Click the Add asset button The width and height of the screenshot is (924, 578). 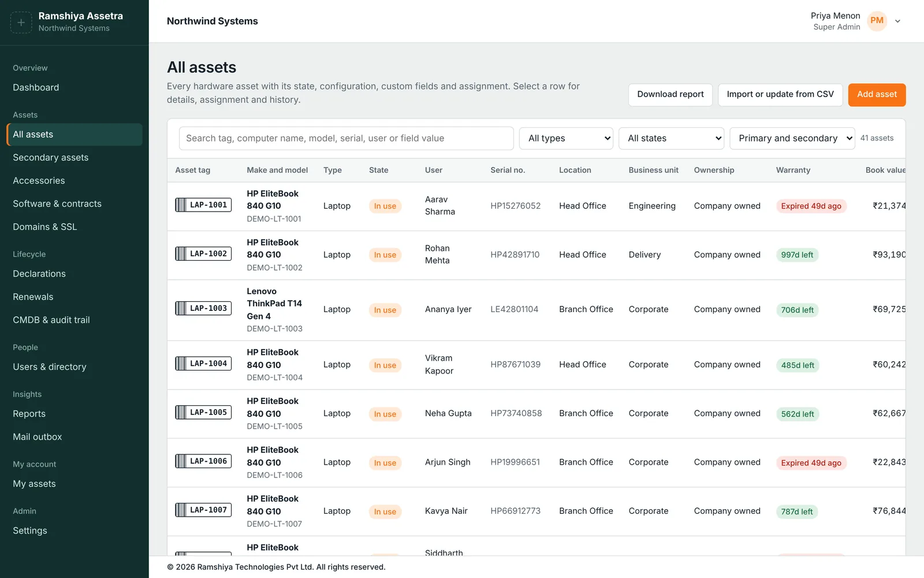tap(877, 95)
